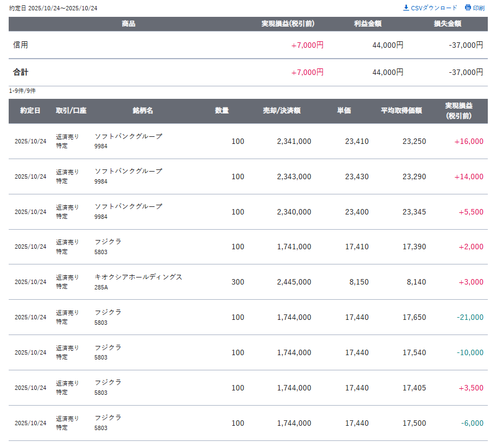503x448 pixels.
Task: Click the 平均取得価額 column header
Action: tap(401, 111)
